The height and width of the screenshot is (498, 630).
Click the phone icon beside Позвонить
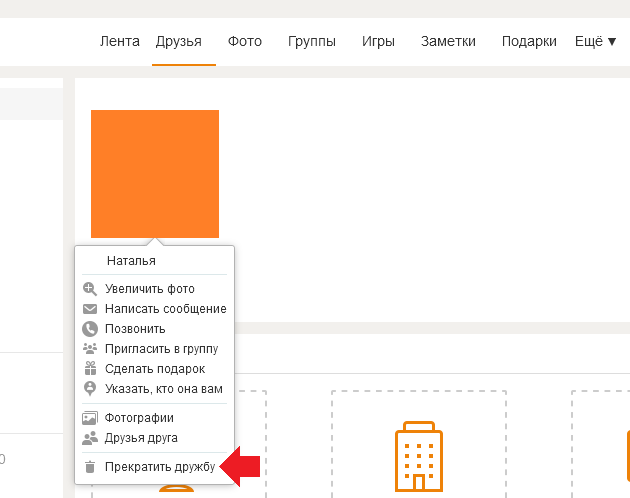click(x=90, y=329)
